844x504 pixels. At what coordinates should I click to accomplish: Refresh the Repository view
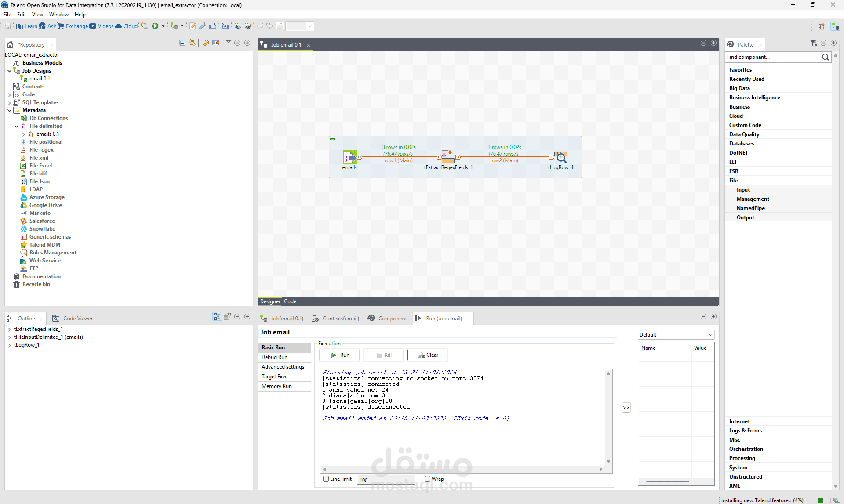tap(205, 43)
